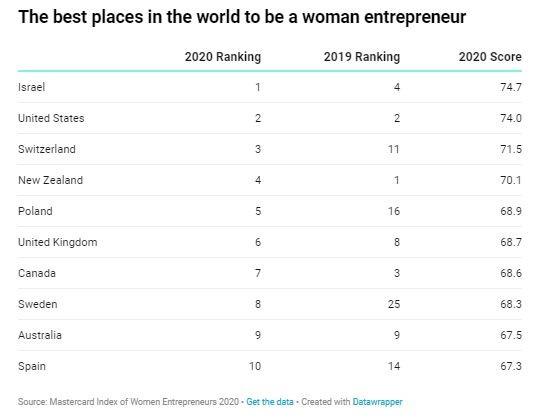This screenshot has width=538, height=419.
Task: Select the Canada row label
Action: [37, 273]
